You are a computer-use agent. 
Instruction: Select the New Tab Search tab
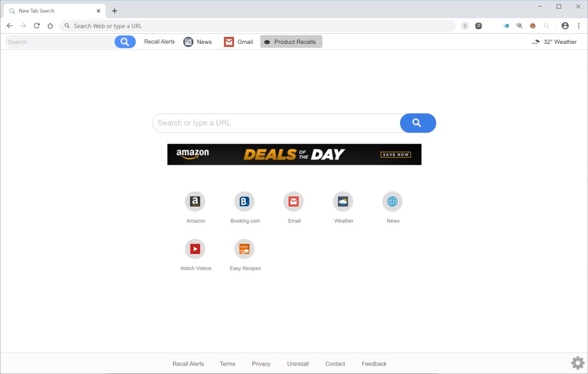coord(54,11)
